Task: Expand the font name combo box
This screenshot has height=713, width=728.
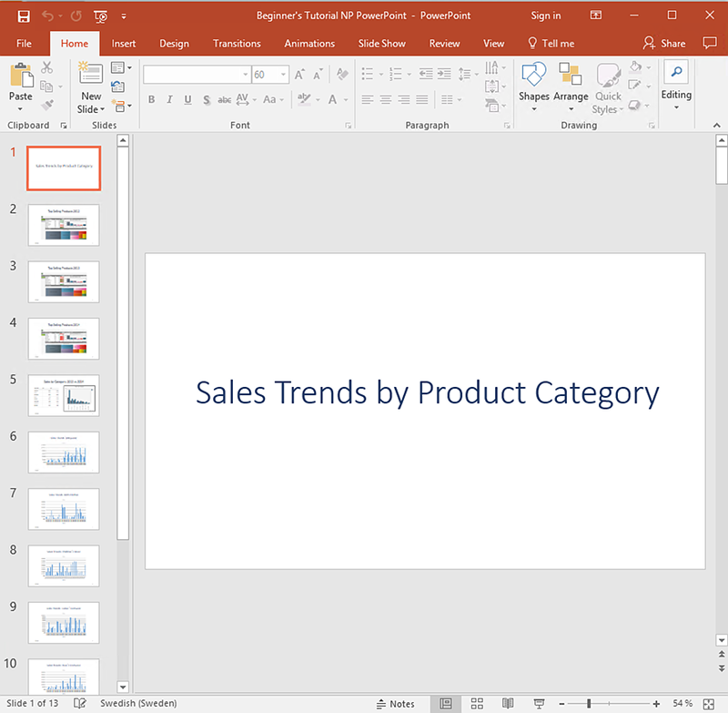Action: (x=245, y=75)
